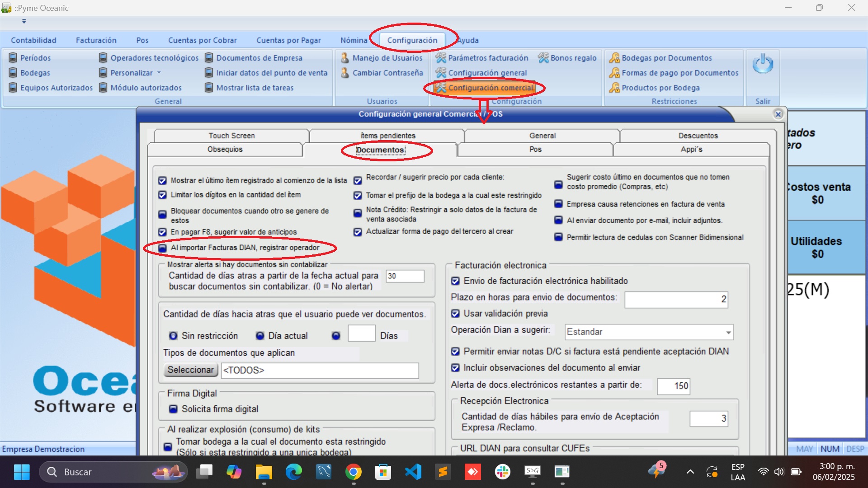Toggle Usar validación previa checkbox
Viewport: 868px width, 488px height.
(456, 314)
